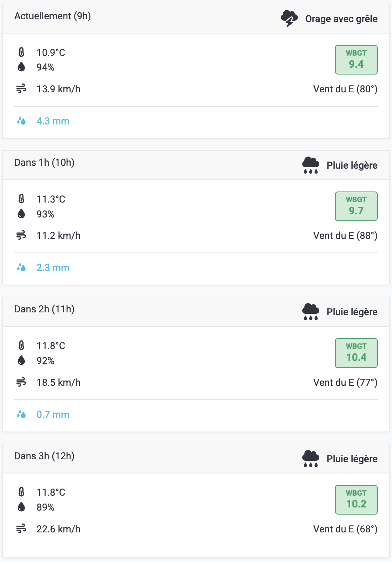Open the WBGT 9.4 badge
Image resolution: width=392 pixels, height=562 pixels.
(x=356, y=60)
